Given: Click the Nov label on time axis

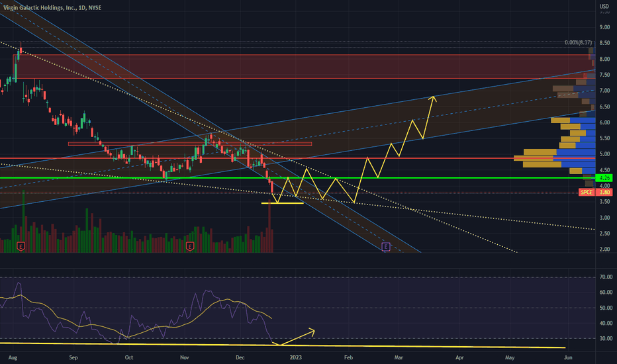Looking at the screenshot, I should tap(184, 357).
